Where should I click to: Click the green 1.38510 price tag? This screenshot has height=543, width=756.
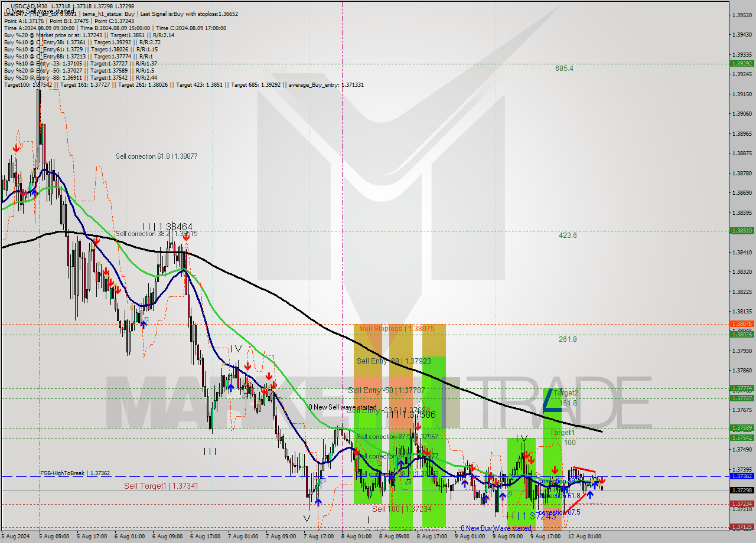[x=741, y=231]
